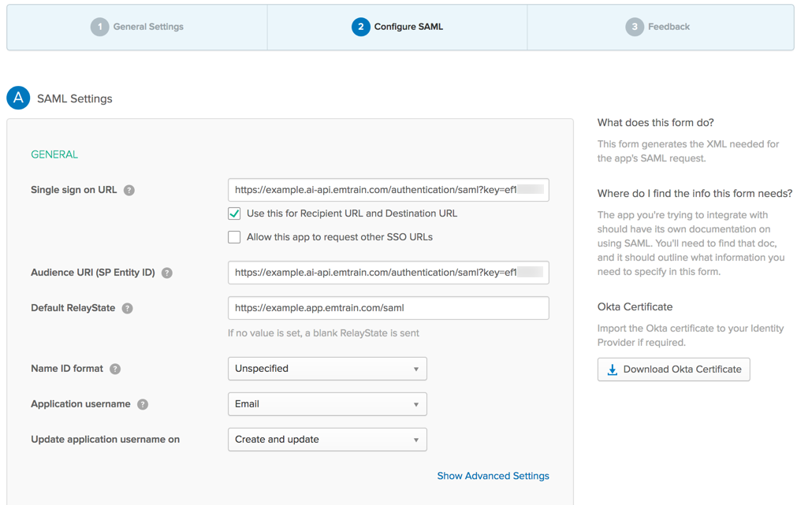Click the download arrow icon for Okta Certificate

point(613,369)
